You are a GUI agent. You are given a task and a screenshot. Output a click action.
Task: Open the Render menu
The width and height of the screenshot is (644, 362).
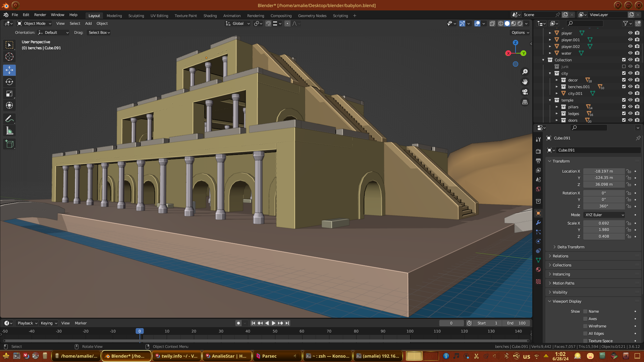pyautogui.click(x=40, y=15)
